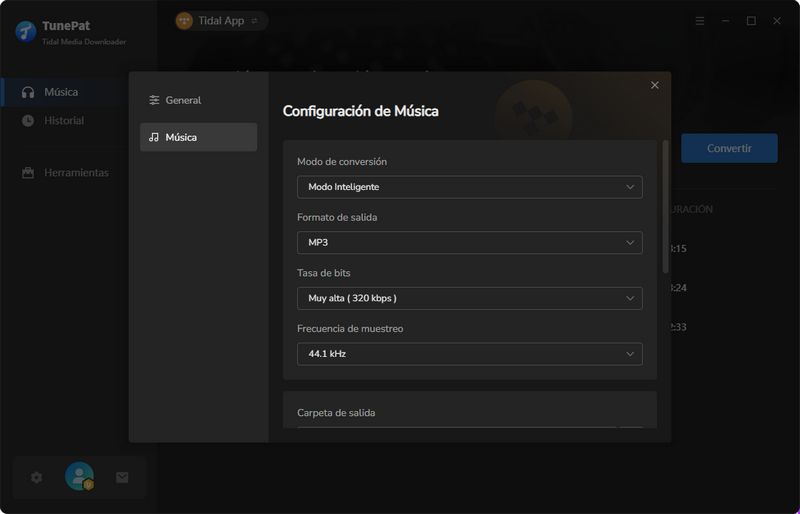Select the Música settings tab
Image resolution: width=800 pixels, height=514 pixels.
(198, 137)
